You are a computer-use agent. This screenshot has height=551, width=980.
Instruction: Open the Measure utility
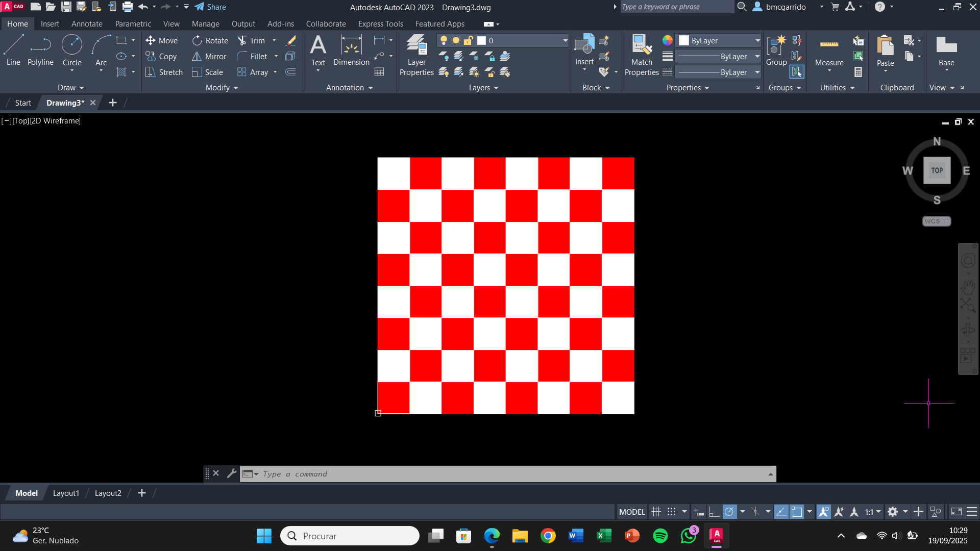tap(829, 51)
